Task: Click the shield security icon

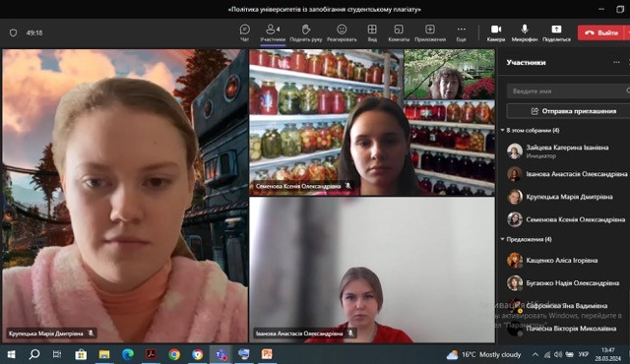Action: coord(13,32)
